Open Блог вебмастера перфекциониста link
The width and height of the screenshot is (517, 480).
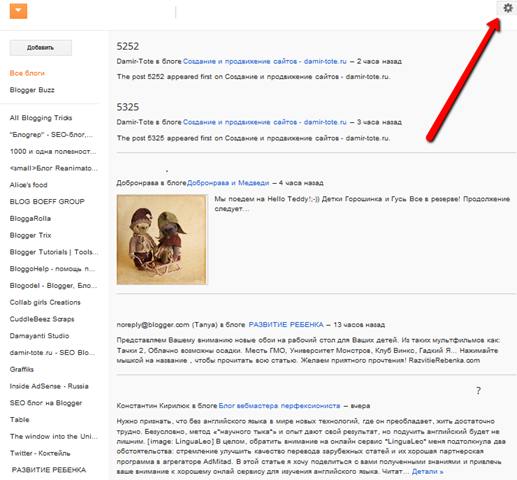click(279, 406)
